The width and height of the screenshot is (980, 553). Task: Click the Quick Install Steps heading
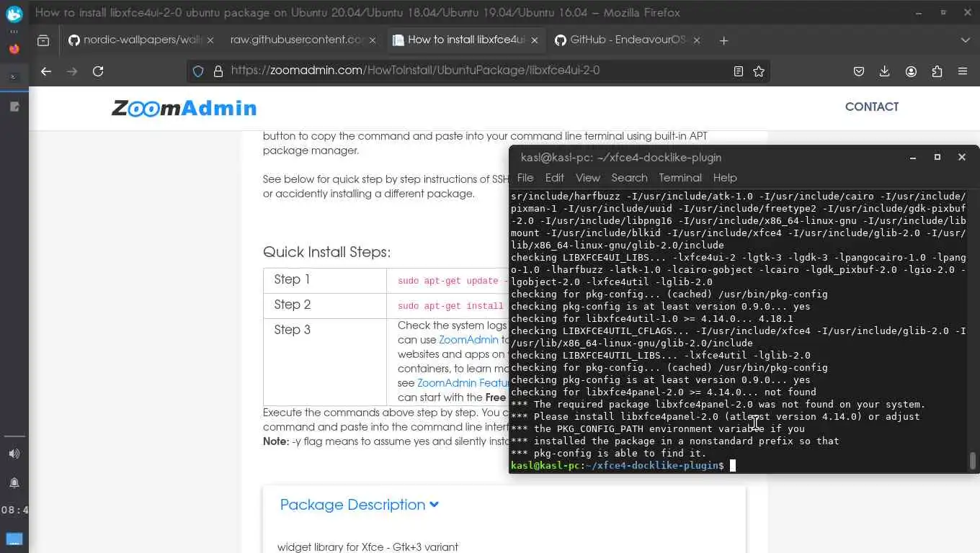tap(326, 252)
